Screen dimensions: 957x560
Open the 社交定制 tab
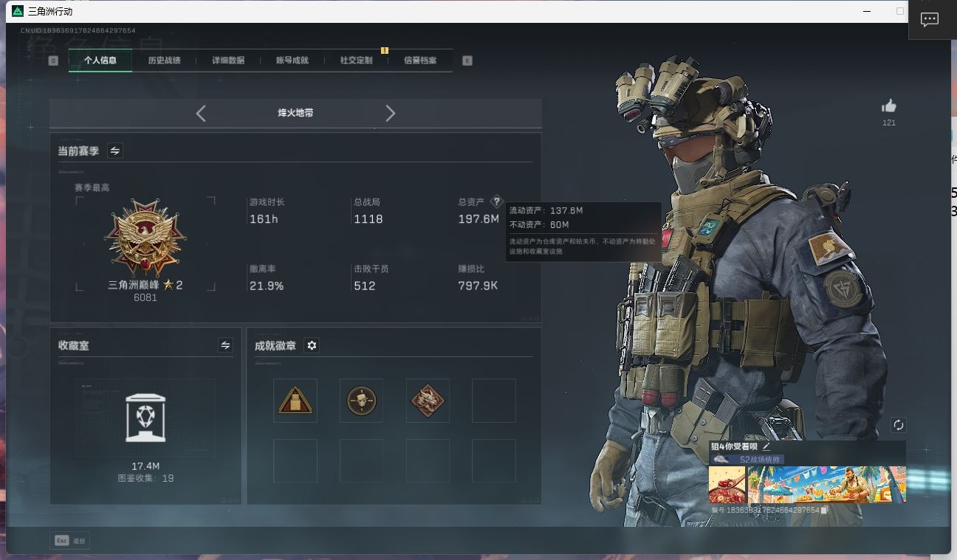[356, 61]
